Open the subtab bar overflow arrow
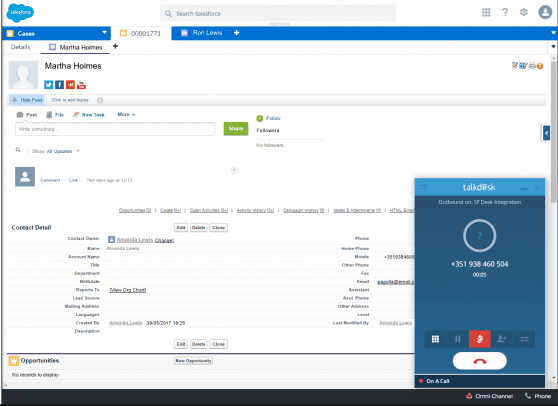This screenshot has width=558, height=406. 553,47
